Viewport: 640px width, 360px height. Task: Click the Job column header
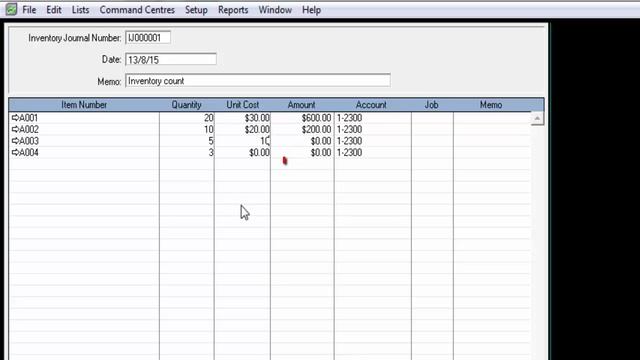coord(431,105)
